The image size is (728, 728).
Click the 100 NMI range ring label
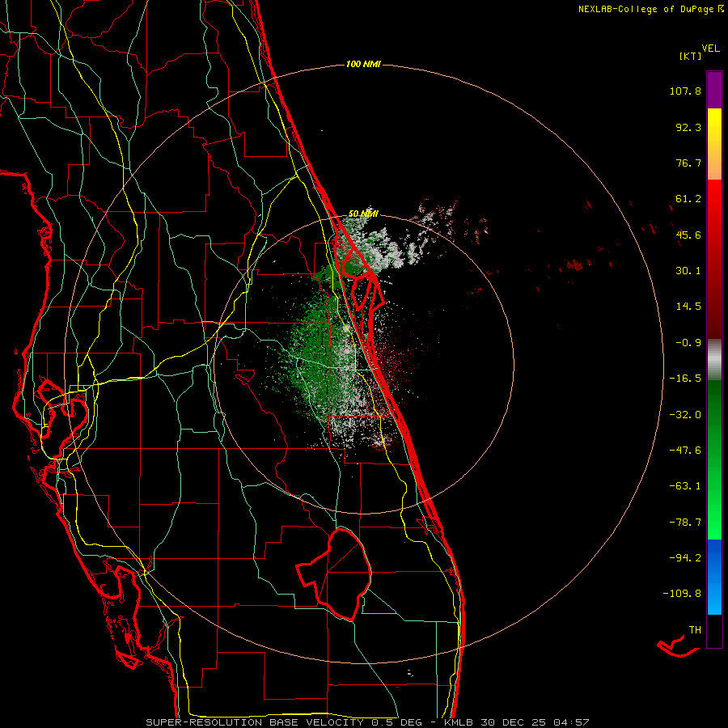(x=363, y=64)
